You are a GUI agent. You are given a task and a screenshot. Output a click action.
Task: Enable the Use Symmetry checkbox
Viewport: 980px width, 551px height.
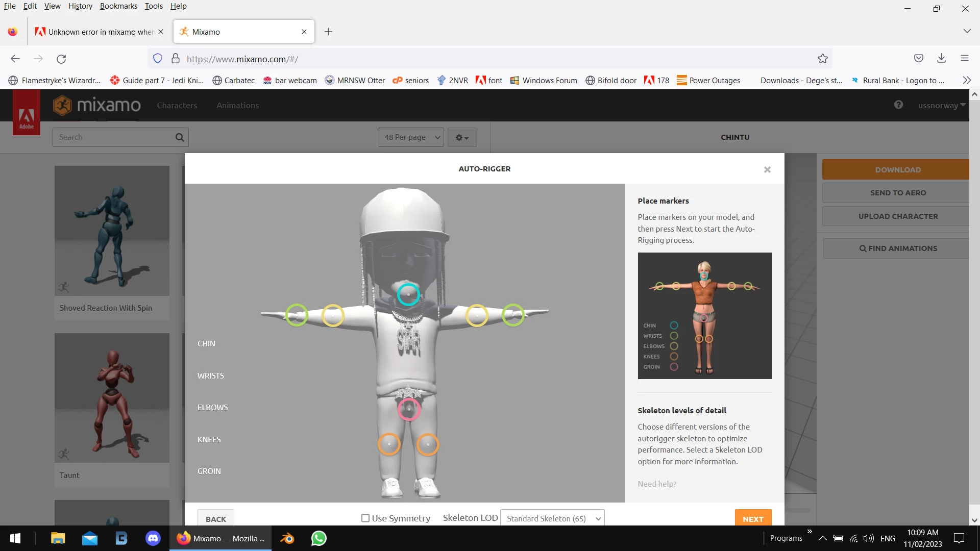pos(365,518)
